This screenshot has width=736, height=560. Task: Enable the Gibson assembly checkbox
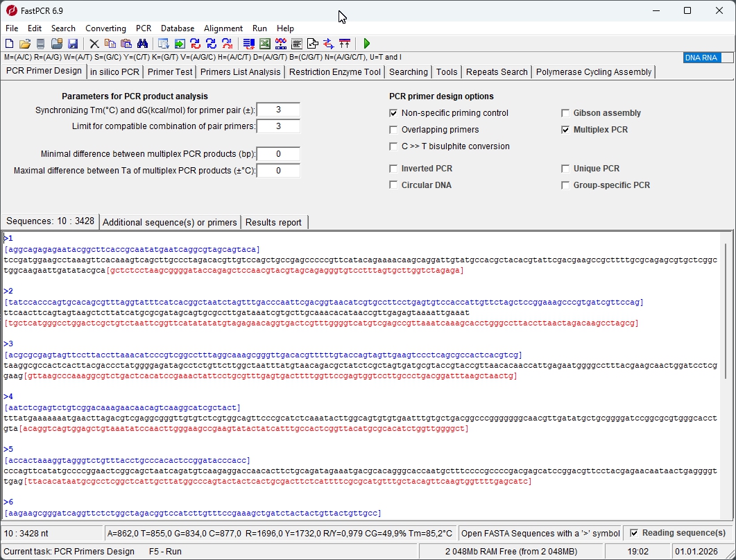coord(565,112)
